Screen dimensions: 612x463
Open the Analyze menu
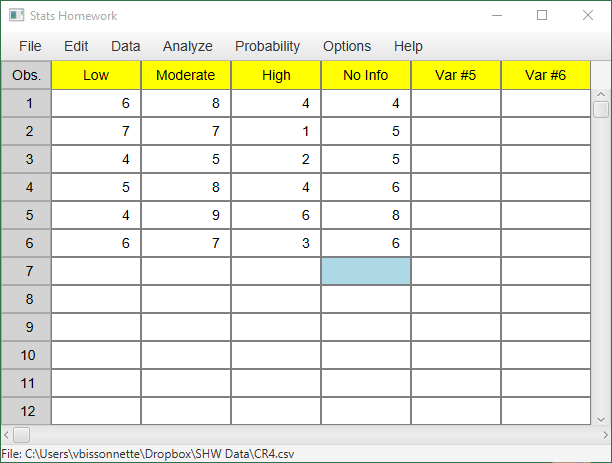coord(187,46)
